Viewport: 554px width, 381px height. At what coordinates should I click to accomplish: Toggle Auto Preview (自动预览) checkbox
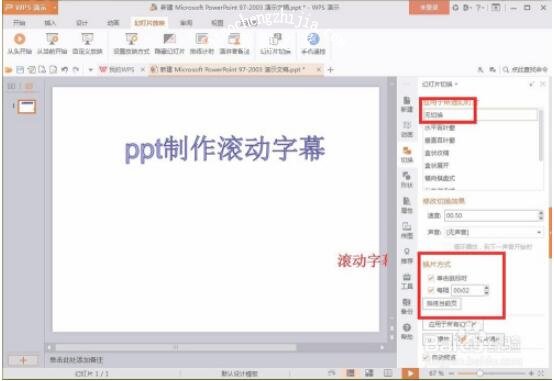426,357
